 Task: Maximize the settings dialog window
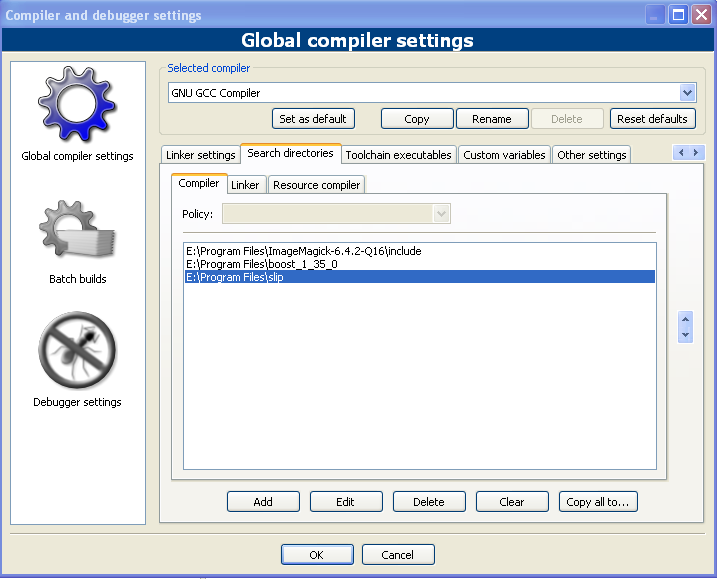coord(678,15)
